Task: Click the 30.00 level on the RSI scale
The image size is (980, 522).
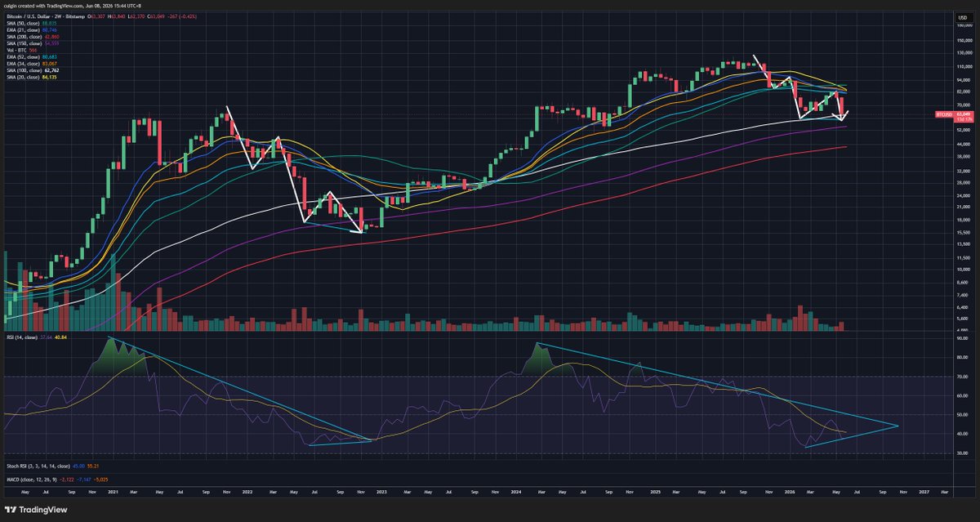Action: pyautogui.click(x=963, y=453)
